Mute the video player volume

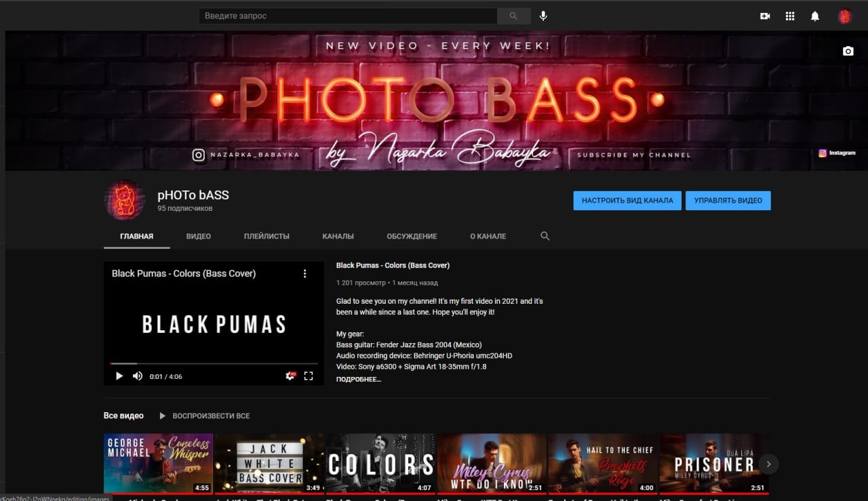coord(138,376)
